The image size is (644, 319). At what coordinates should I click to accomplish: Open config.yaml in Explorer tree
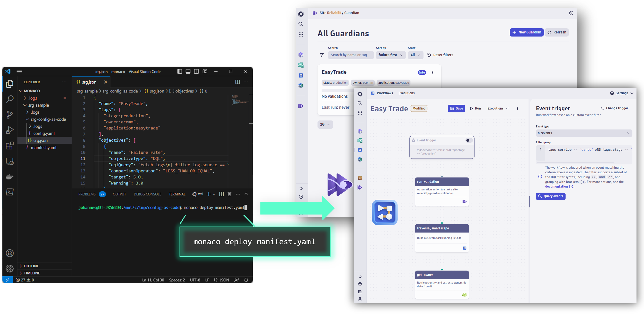coord(44,134)
